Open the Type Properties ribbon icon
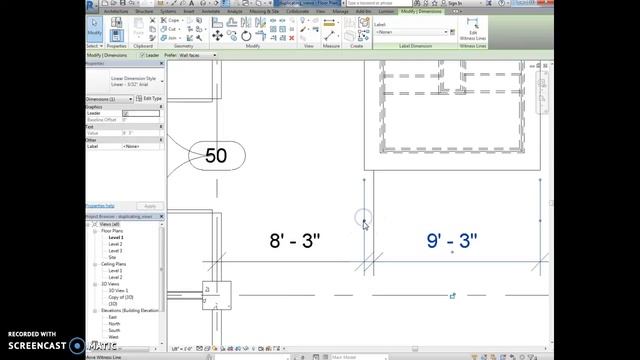 tap(116, 22)
